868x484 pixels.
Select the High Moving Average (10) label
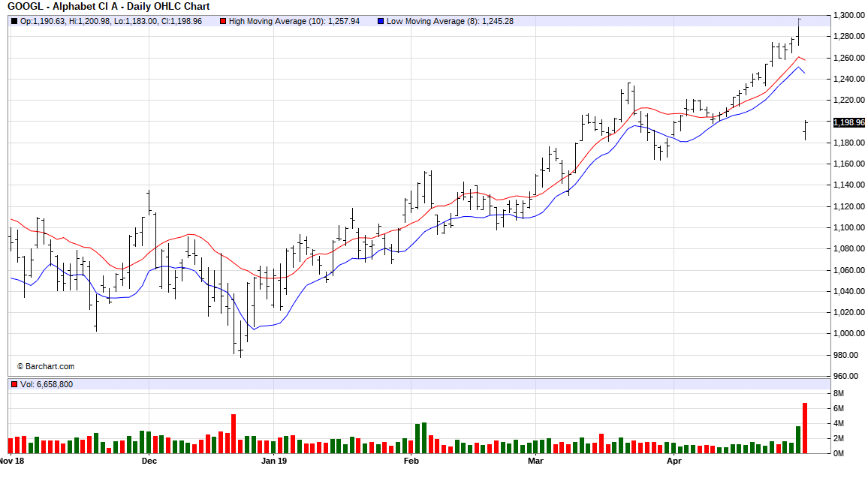tap(294, 21)
